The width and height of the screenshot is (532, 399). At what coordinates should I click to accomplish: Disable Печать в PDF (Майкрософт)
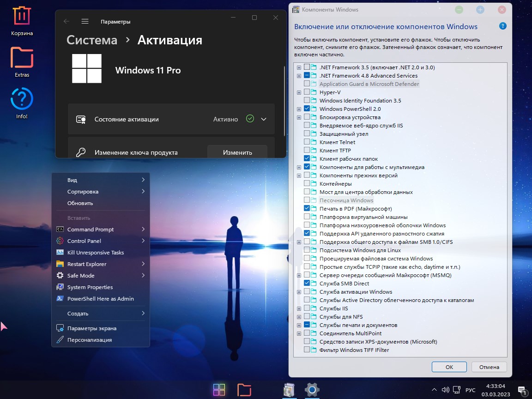[306, 208]
